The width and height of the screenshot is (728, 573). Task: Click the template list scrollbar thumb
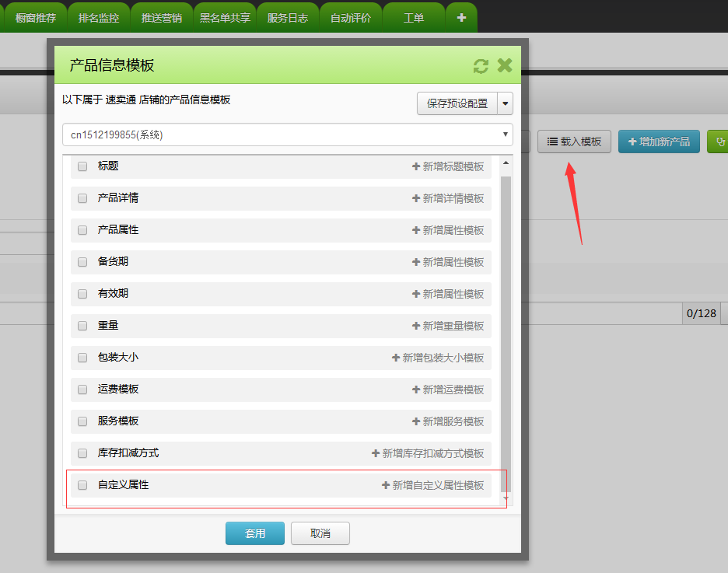point(506,334)
